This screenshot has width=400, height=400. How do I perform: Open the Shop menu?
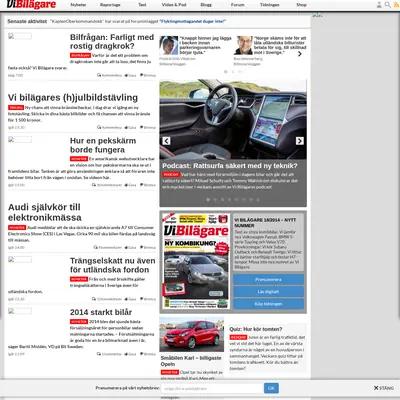pyautogui.click(x=301, y=5)
